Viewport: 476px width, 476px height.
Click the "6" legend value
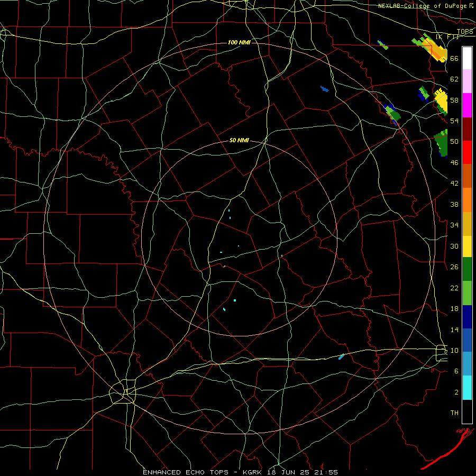[x=456, y=371]
